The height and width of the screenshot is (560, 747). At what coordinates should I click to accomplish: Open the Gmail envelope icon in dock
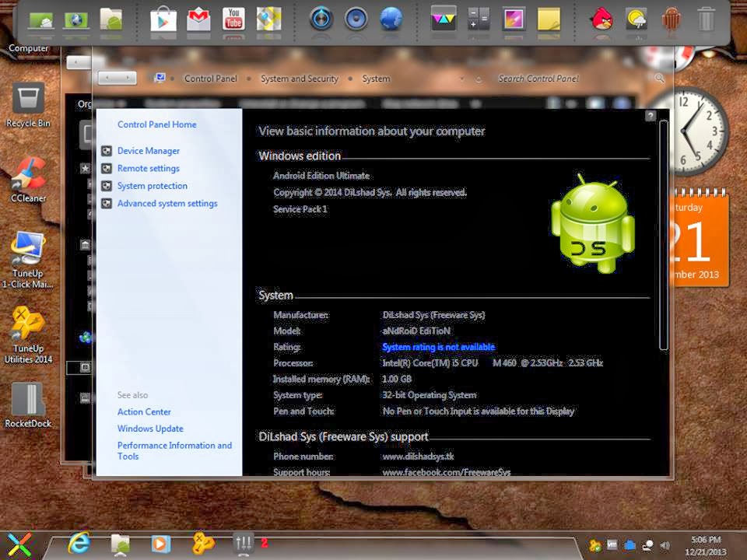[198, 20]
